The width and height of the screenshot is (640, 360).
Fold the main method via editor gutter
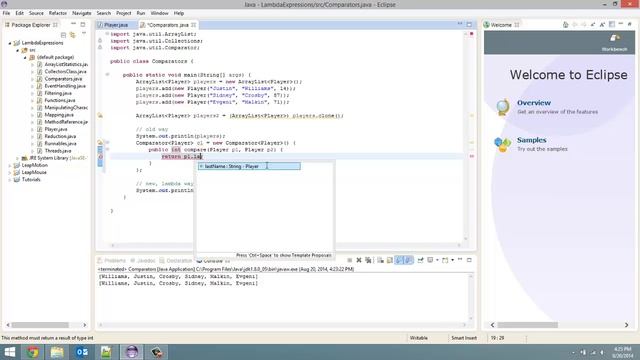click(x=107, y=75)
